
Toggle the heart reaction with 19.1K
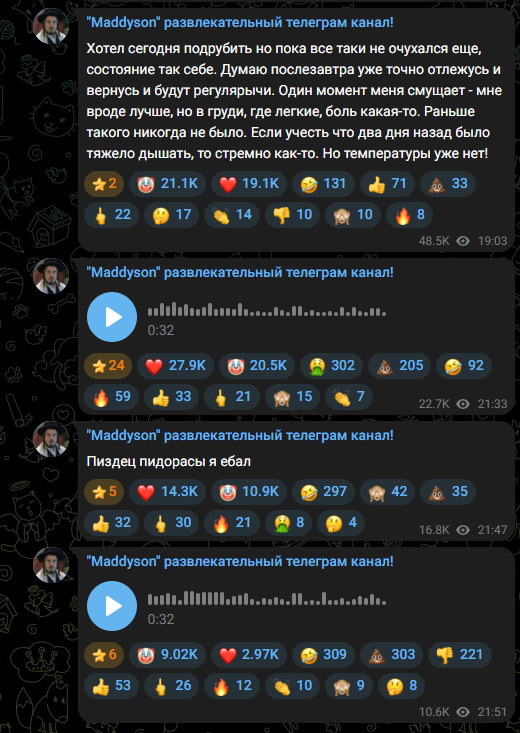click(249, 184)
